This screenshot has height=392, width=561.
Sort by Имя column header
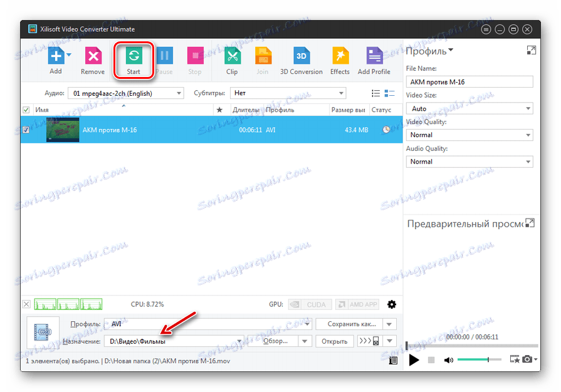click(x=123, y=110)
